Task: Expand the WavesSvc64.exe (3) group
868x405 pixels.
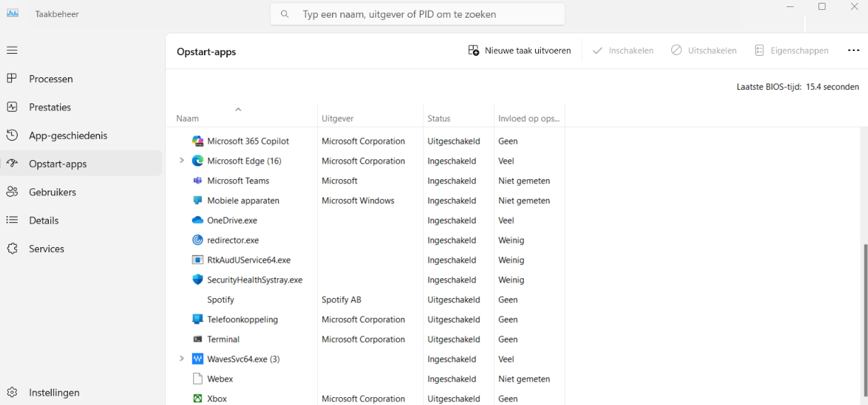Action: coord(182,359)
